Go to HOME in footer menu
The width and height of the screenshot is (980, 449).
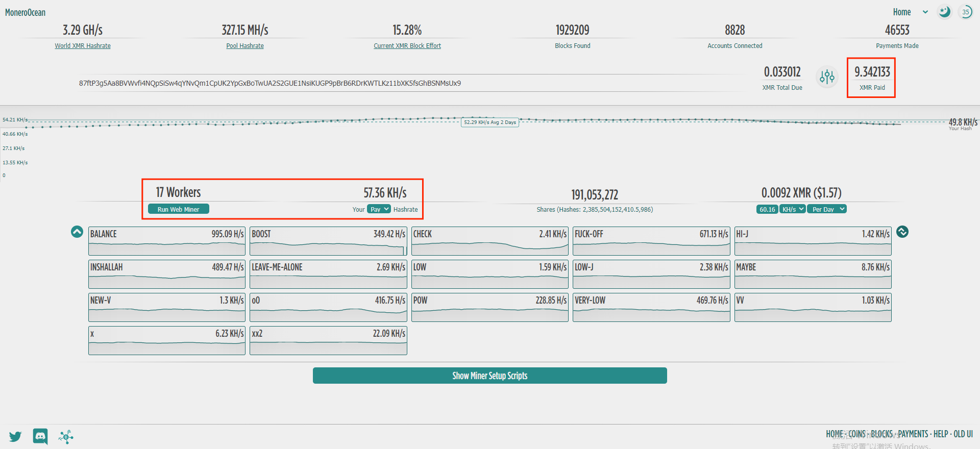pos(835,434)
